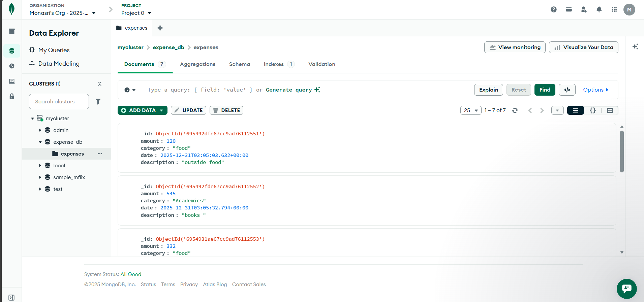Go to next page of documents
This screenshot has width=644, height=302.
point(542,110)
